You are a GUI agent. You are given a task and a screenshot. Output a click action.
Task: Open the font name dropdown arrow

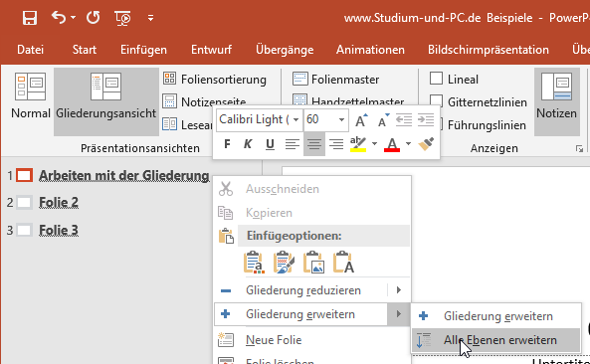click(296, 119)
